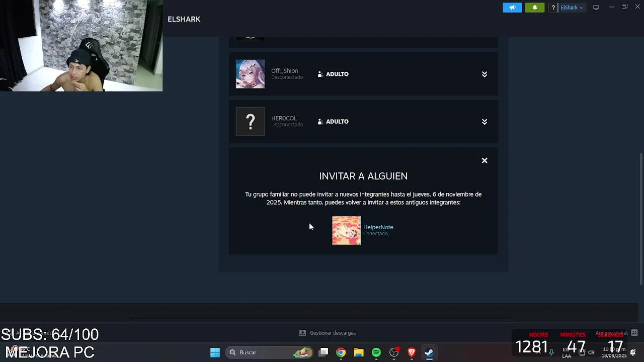Screen dimensions: 644x362
Task: Click the Off_Shion username
Action: (284, 71)
